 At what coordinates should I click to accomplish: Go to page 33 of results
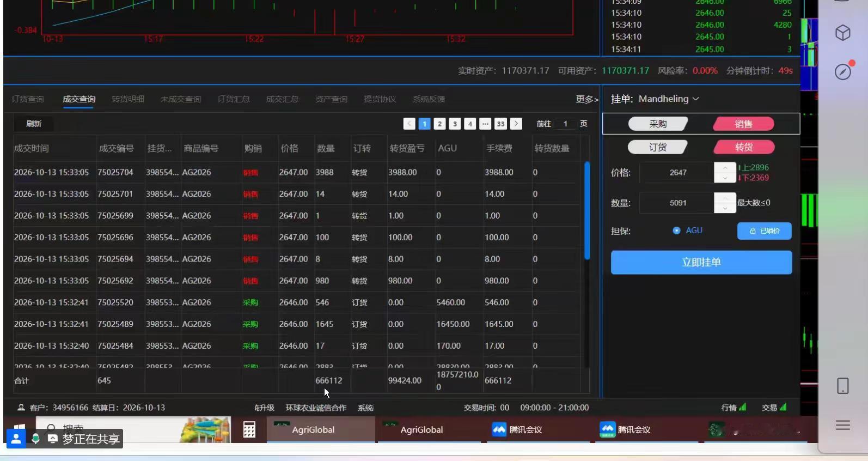click(x=500, y=124)
